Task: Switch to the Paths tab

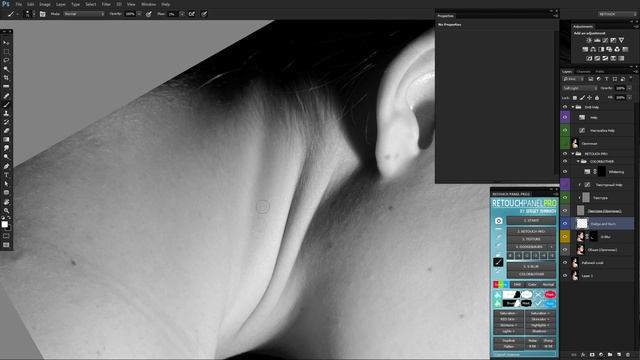Action: (x=600, y=71)
